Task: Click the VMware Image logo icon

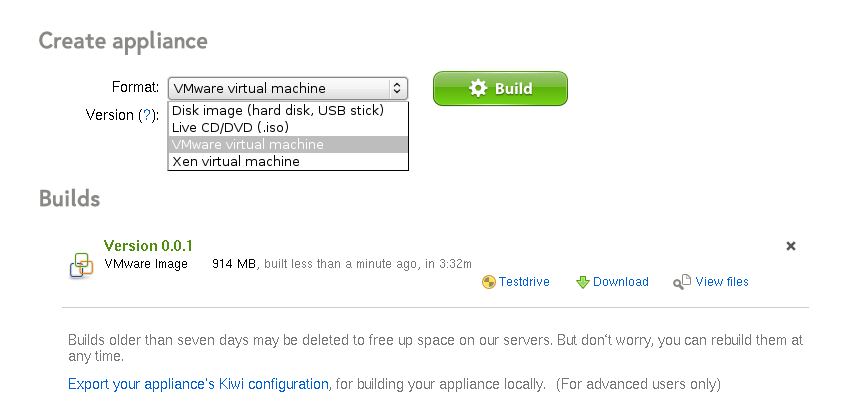Action: coord(81,266)
